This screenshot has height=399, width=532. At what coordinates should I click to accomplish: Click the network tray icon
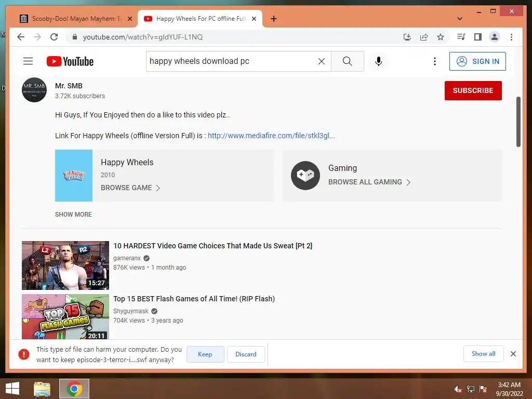[x=471, y=389]
